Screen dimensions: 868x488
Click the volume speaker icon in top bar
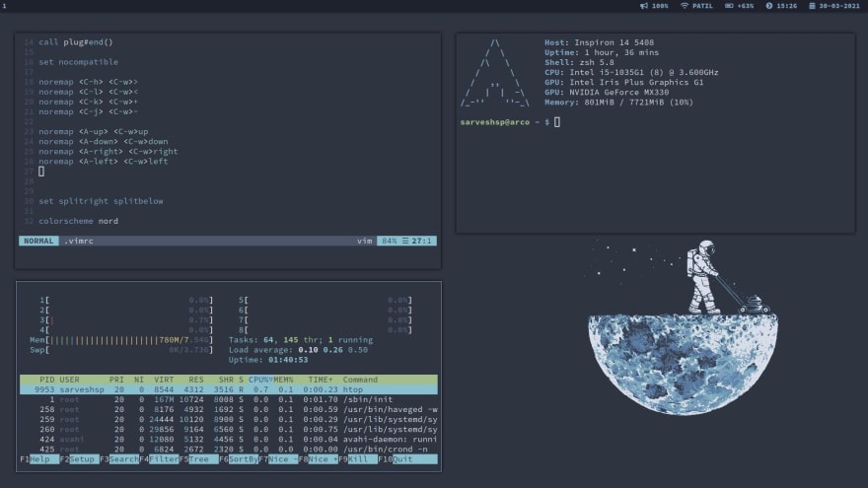click(x=644, y=6)
